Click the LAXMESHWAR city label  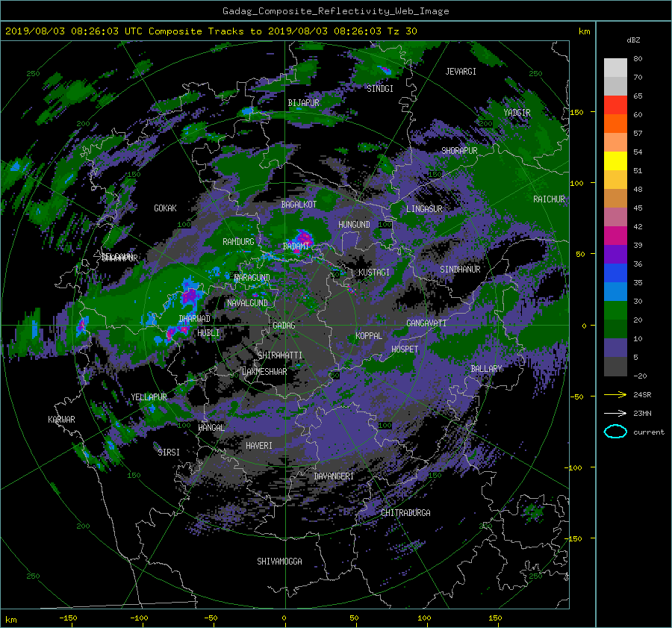pyautogui.click(x=264, y=372)
